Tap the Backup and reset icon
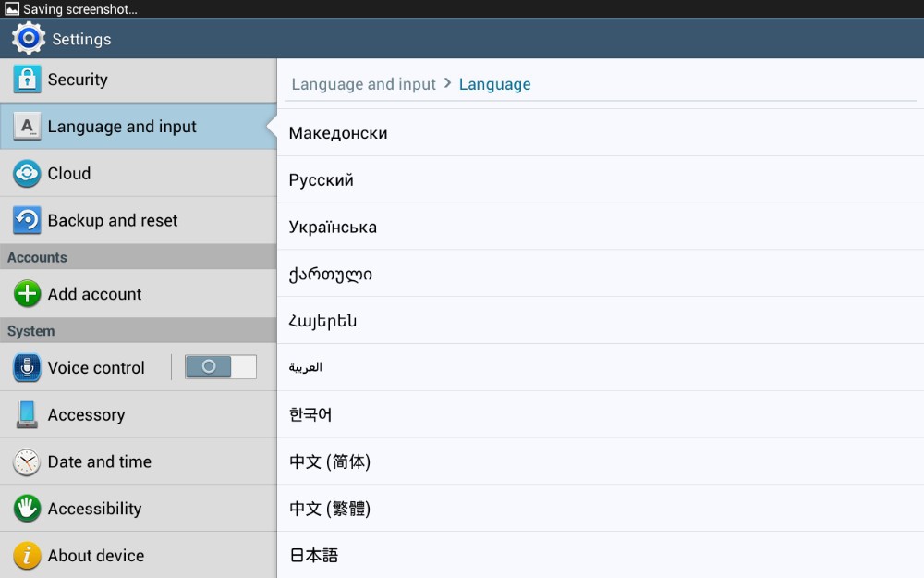This screenshot has width=924, height=578. 27,220
